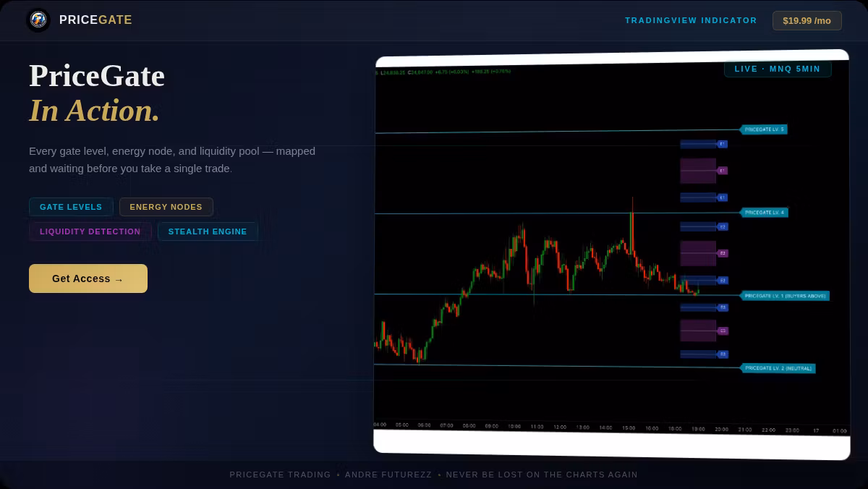Click the PRICEGATE LV. 5 chart label
The height and width of the screenshot is (489, 868).
(x=764, y=129)
